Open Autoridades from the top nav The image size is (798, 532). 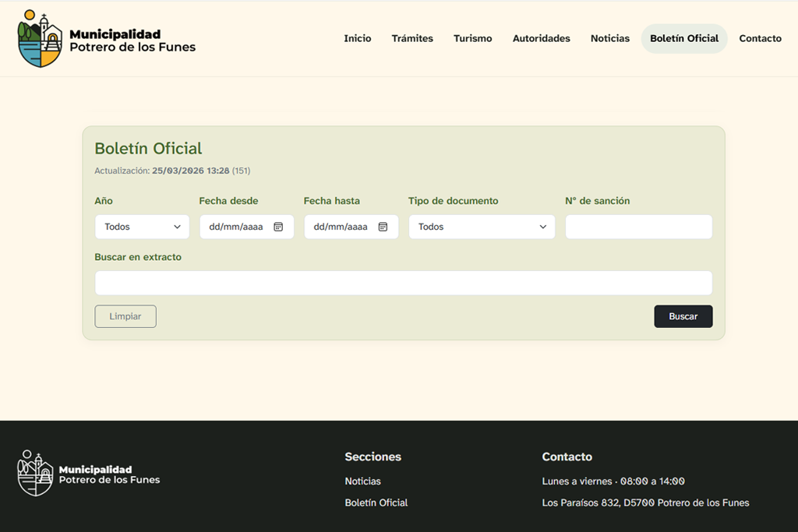[541, 39]
